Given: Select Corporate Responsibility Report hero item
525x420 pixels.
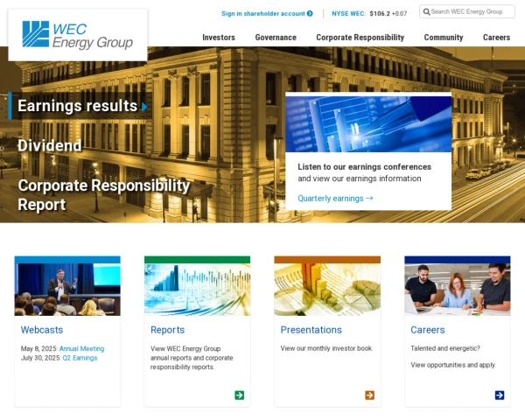Looking at the screenshot, I should pos(104,194).
